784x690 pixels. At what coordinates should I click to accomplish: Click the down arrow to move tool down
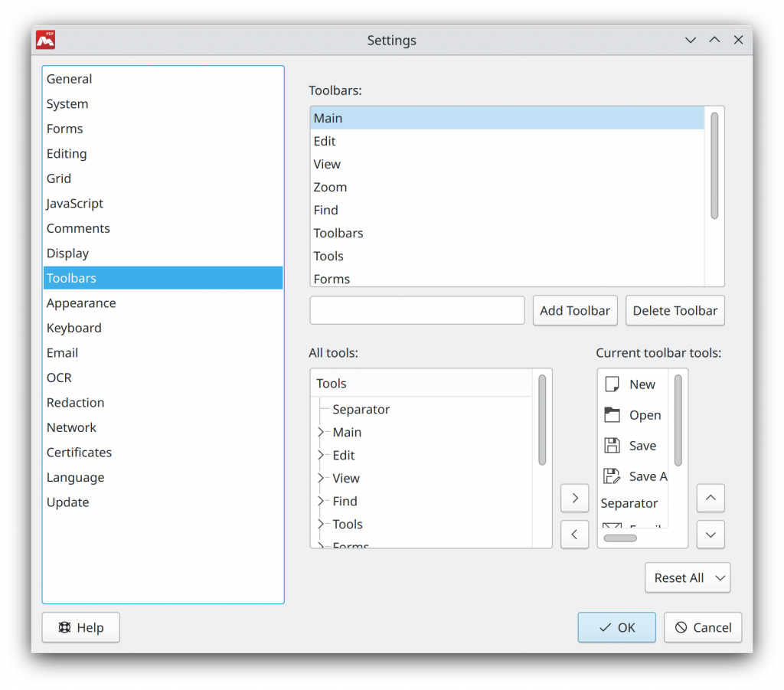pyautogui.click(x=710, y=534)
